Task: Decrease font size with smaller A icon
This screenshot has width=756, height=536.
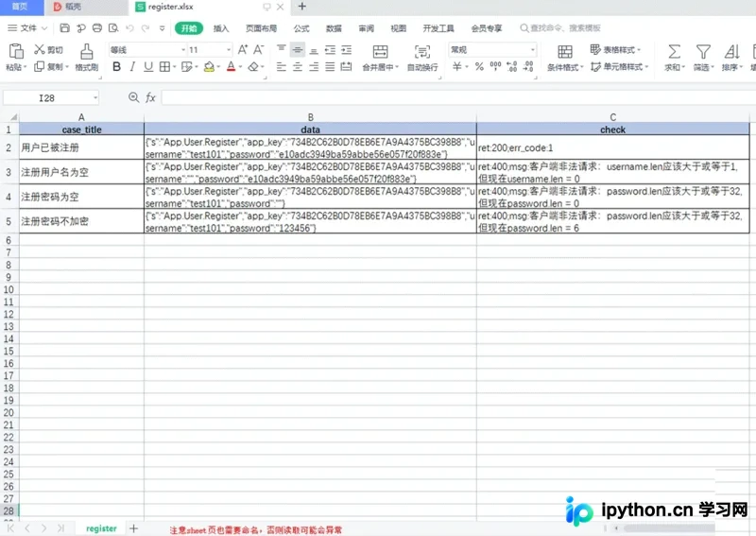Action: point(258,50)
